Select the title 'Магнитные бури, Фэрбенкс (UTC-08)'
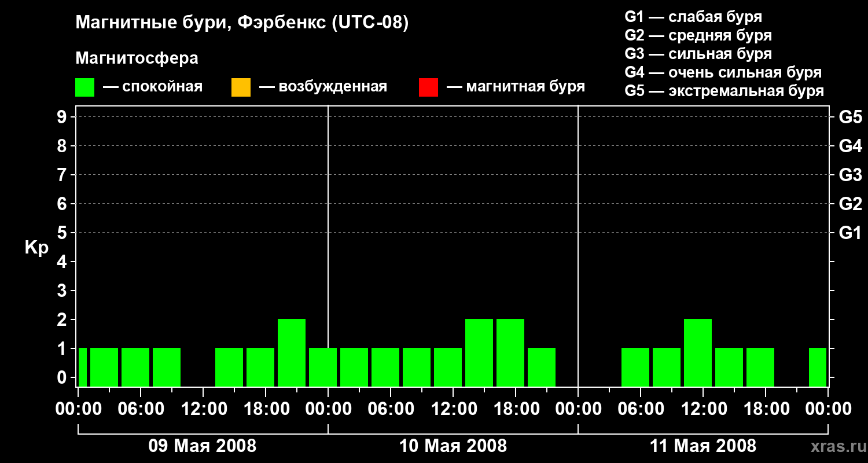The width and height of the screenshot is (868, 463). pos(242,23)
